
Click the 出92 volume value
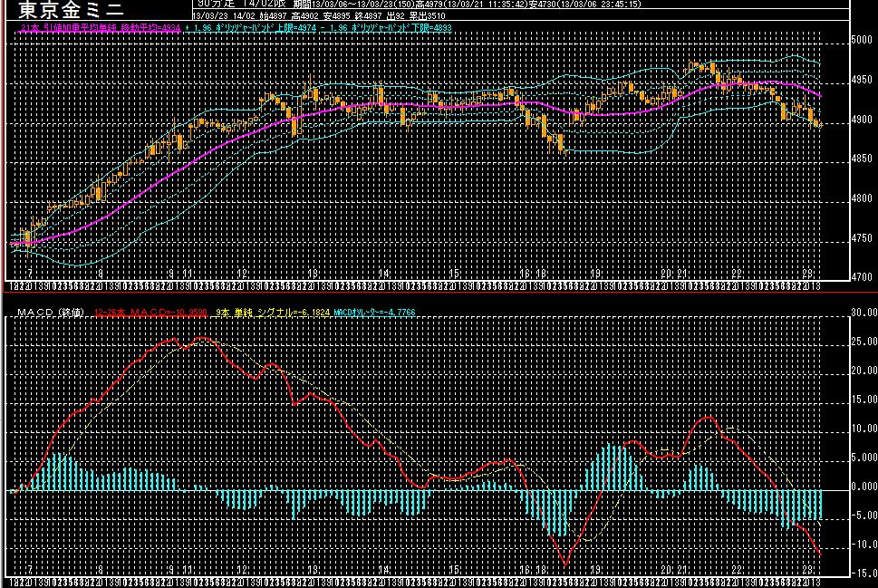pos(397,15)
